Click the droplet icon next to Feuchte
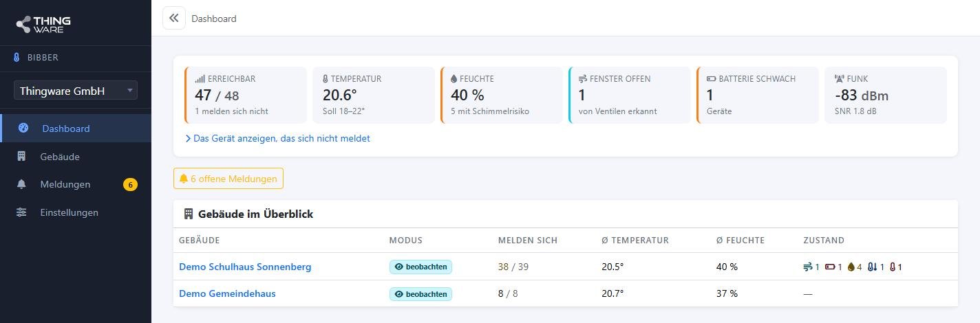The height and width of the screenshot is (323, 980). [x=454, y=79]
